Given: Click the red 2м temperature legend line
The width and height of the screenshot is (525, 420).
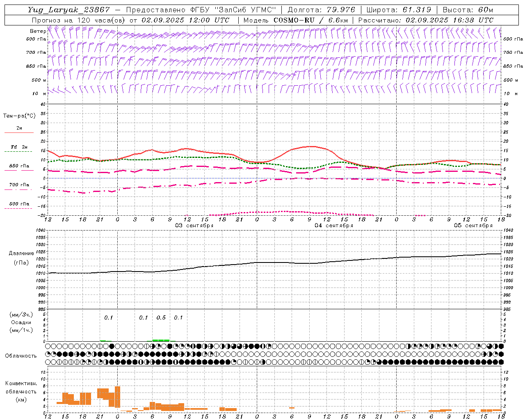Looking at the screenshot, I should 19,132.
